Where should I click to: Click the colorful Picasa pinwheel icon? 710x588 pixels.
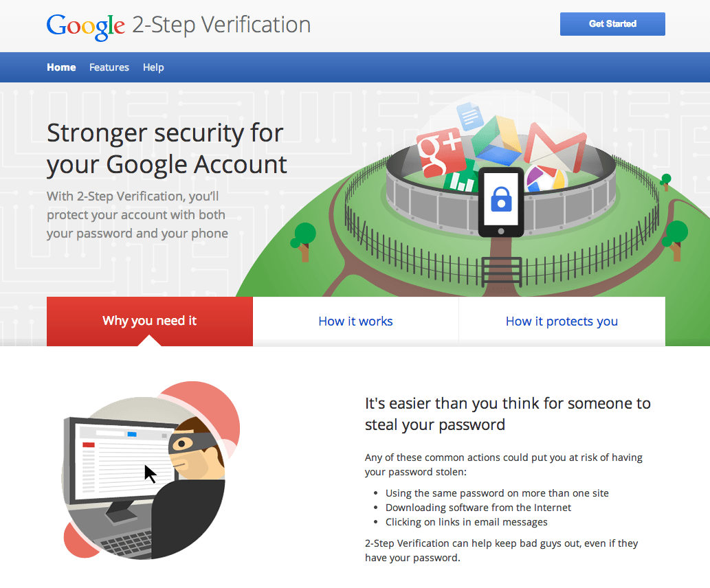pyautogui.click(x=544, y=181)
